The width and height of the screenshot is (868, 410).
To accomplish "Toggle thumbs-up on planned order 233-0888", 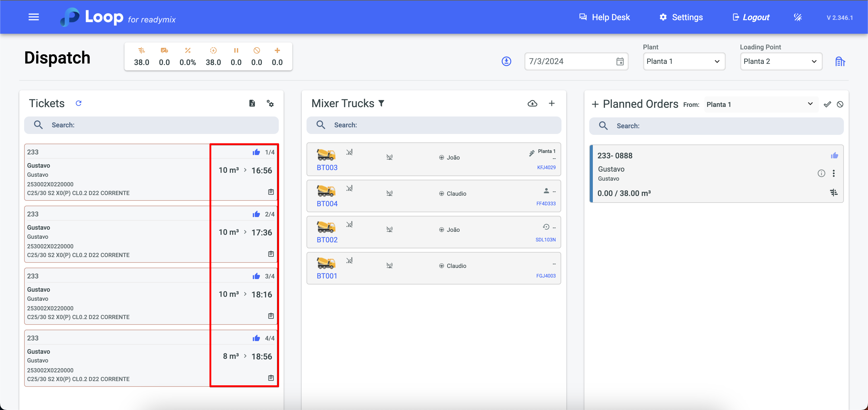I will click(834, 156).
